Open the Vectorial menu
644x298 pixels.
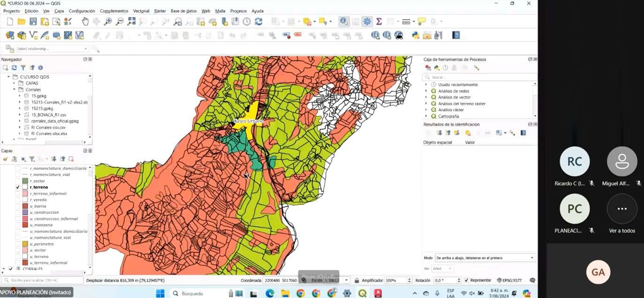pyautogui.click(x=141, y=11)
